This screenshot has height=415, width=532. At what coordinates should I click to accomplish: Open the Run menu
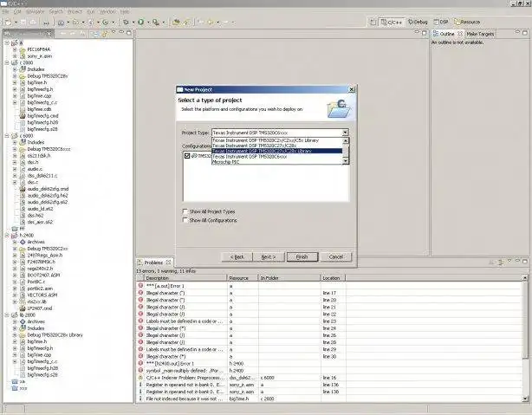coord(91,11)
